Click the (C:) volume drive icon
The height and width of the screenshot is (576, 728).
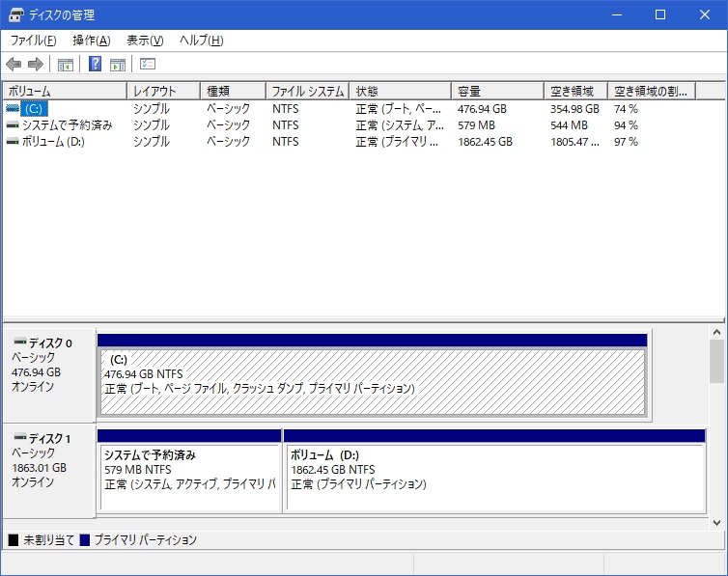[x=13, y=108]
